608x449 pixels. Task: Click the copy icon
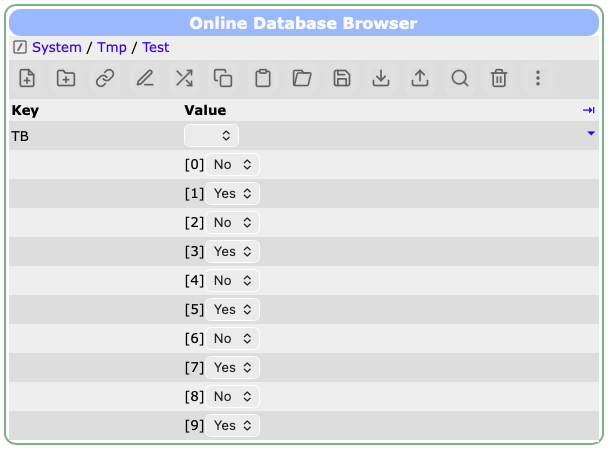coord(223,78)
